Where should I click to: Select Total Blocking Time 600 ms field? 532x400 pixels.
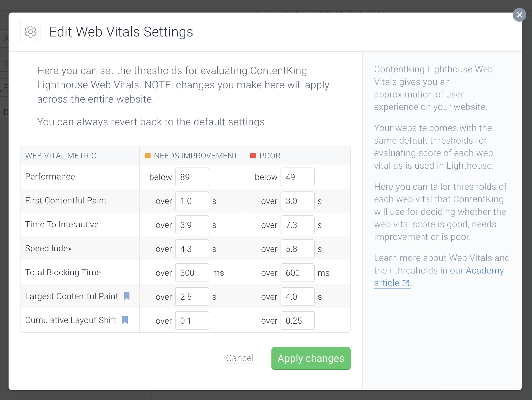click(297, 273)
